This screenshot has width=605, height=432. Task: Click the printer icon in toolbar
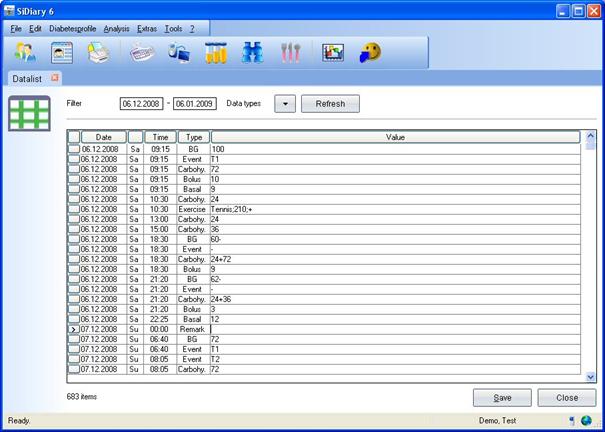(97, 52)
